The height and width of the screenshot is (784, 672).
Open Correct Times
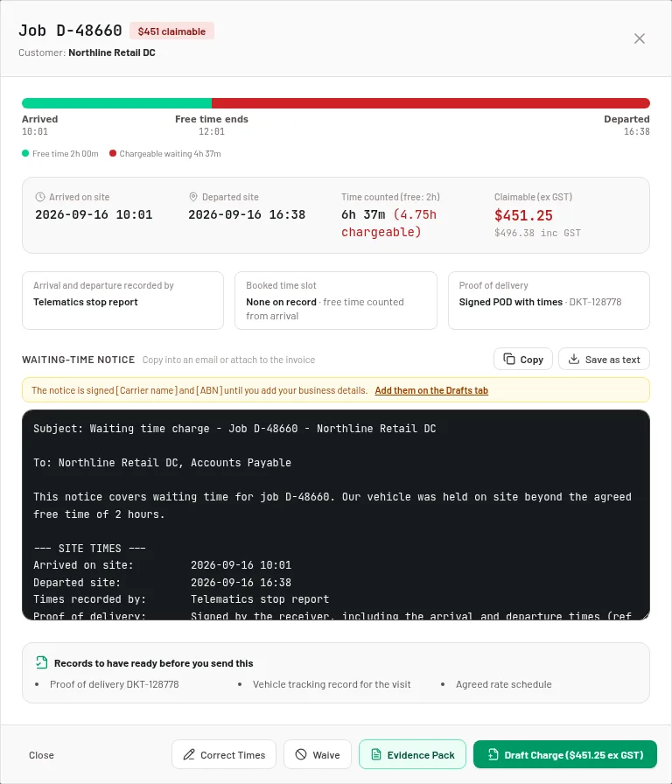coord(224,754)
